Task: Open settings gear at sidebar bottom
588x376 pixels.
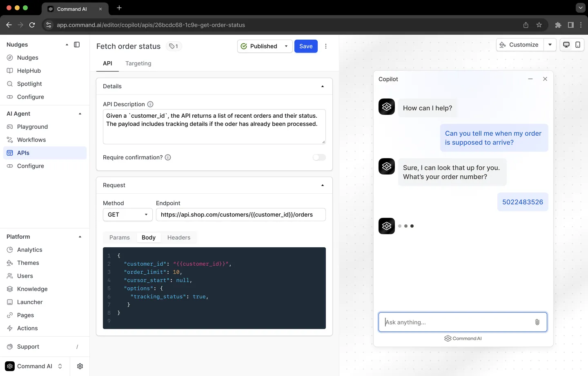Action: (80, 366)
